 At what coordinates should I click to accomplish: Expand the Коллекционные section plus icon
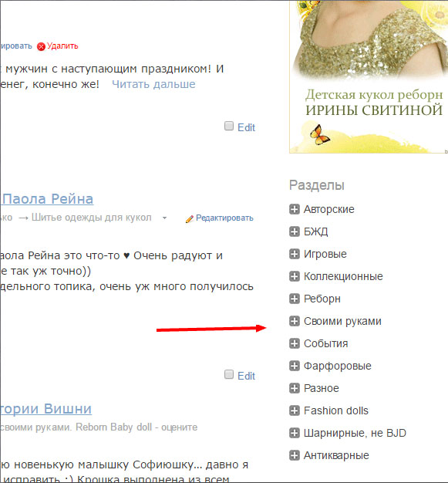[x=294, y=276]
